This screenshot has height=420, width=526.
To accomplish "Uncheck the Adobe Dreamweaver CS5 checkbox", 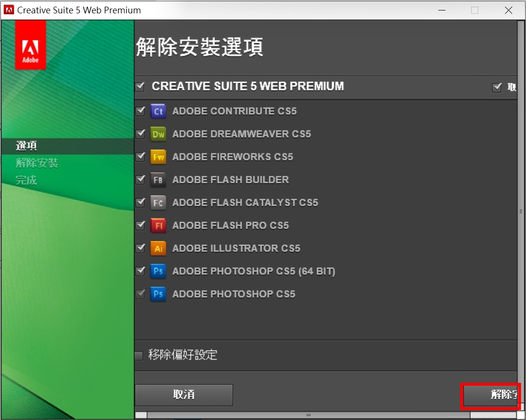I will click(140, 134).
